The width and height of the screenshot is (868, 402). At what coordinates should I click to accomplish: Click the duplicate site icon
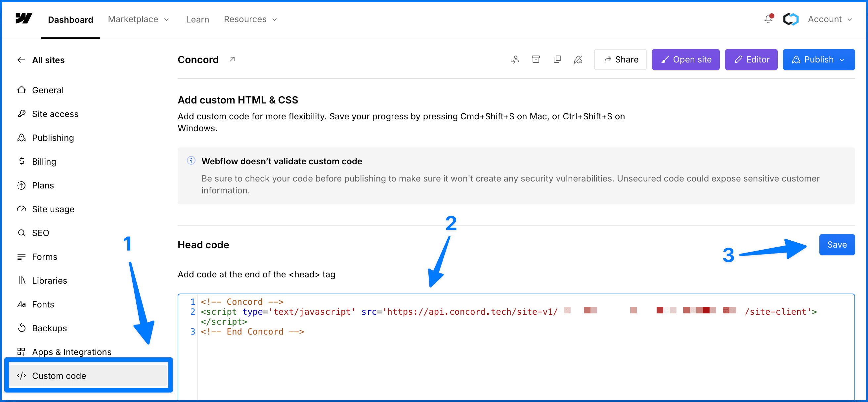click(x=557, y=60)
